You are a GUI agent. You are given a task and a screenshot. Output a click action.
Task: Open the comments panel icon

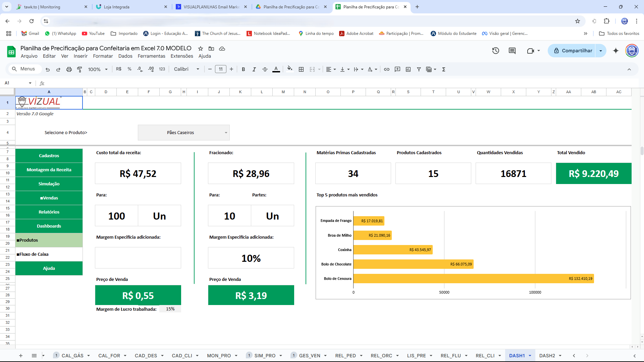coord(512,51)
